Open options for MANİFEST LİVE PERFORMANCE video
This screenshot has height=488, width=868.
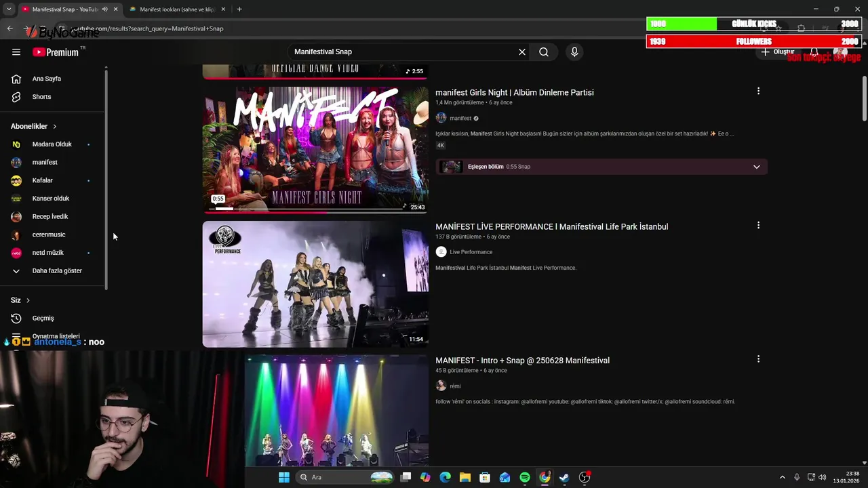(x=758, y=225)
